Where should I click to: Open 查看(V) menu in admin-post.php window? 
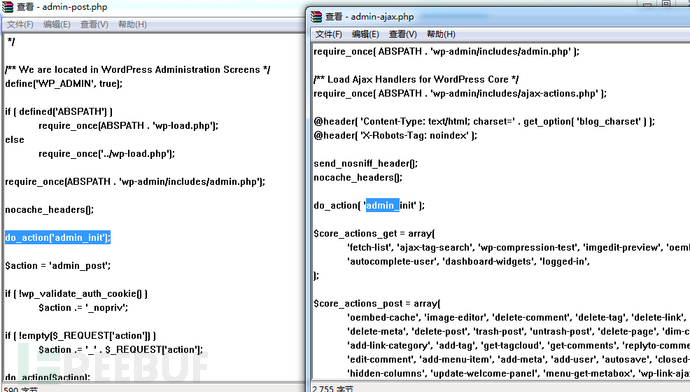[x=94, y=25]
